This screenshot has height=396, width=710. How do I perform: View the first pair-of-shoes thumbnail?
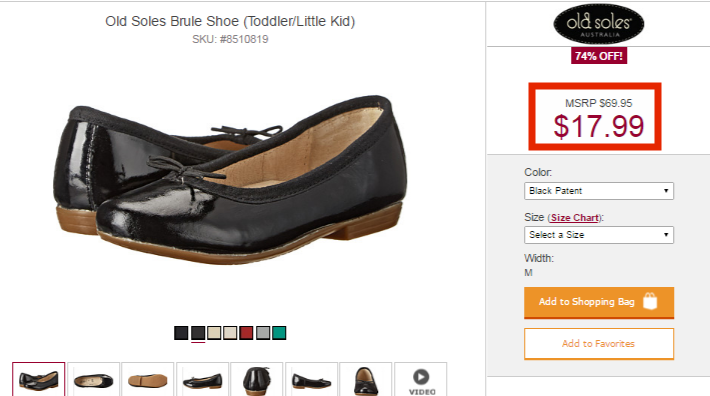click(x=38, y=380)
